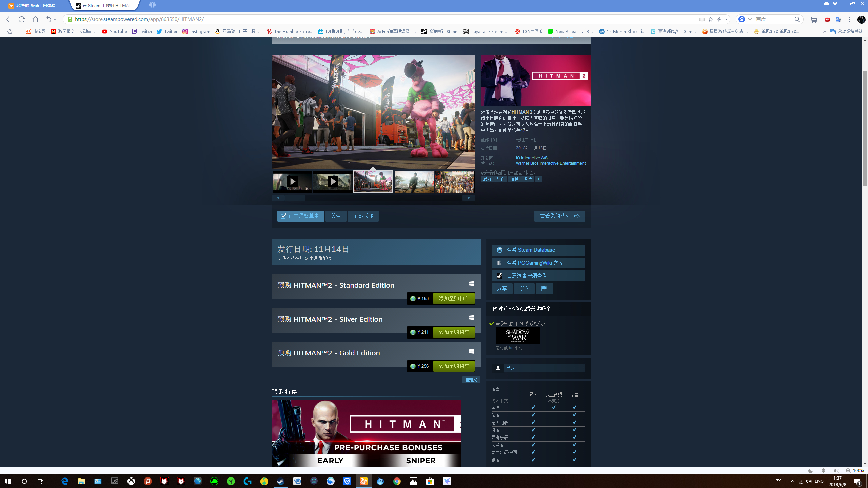Click the screenshot strip scrollbar handle

click(x=295, y=198)
